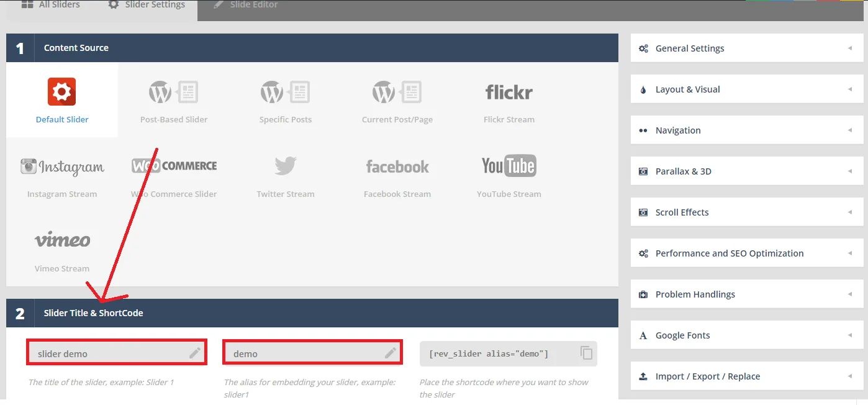The width and height of the screenshot is (868, 405).
Task: Click the Slider Title & ShortCode header
Action: tap(312, 313)
